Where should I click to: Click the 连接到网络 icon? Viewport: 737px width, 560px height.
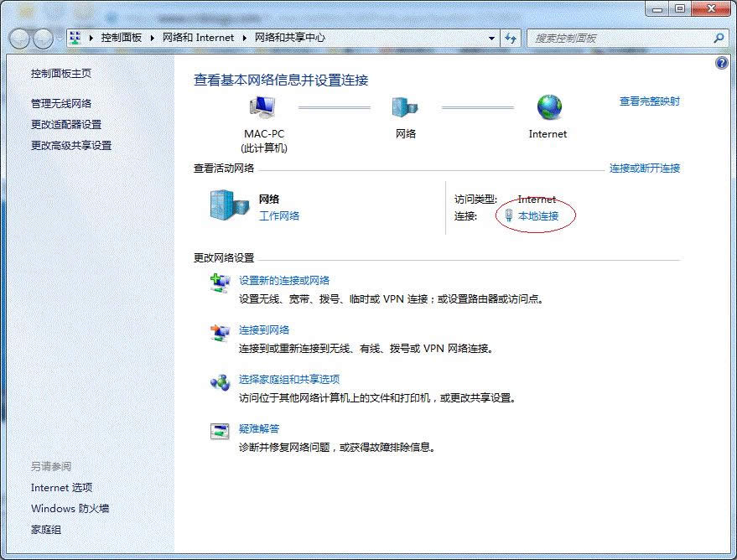(220, 333)
